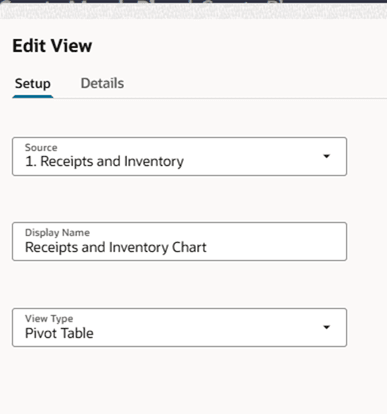
Task: Click the 'View Type' field label
Action: 49,318
